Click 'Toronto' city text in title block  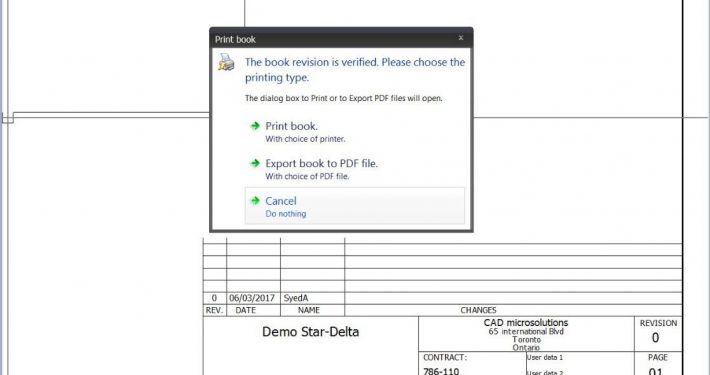[527, 340]
